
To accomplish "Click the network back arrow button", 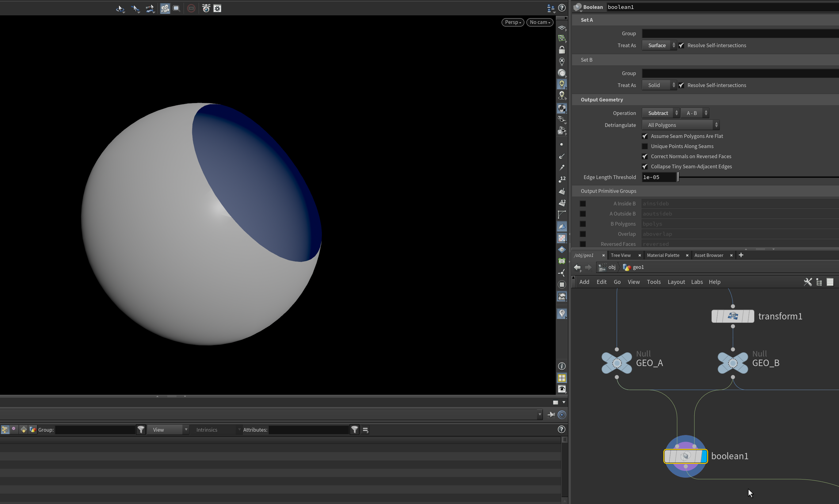I will click(577, 268).
